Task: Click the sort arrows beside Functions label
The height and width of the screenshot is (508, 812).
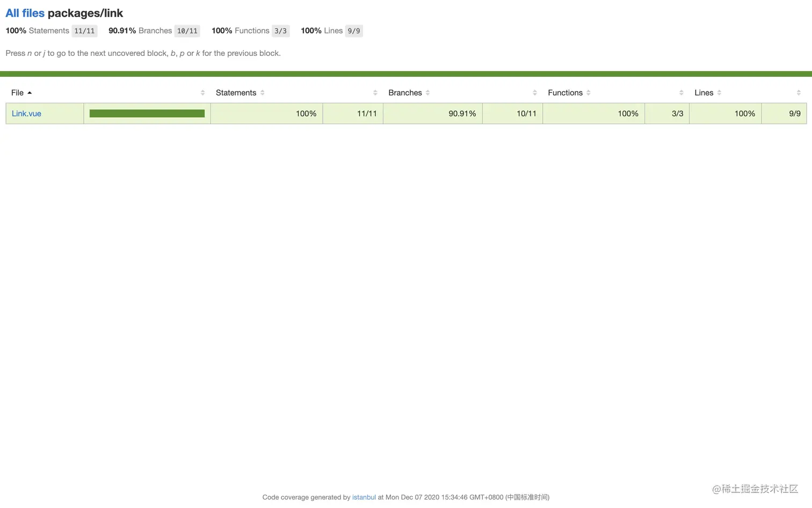Action: click(589, 92)
